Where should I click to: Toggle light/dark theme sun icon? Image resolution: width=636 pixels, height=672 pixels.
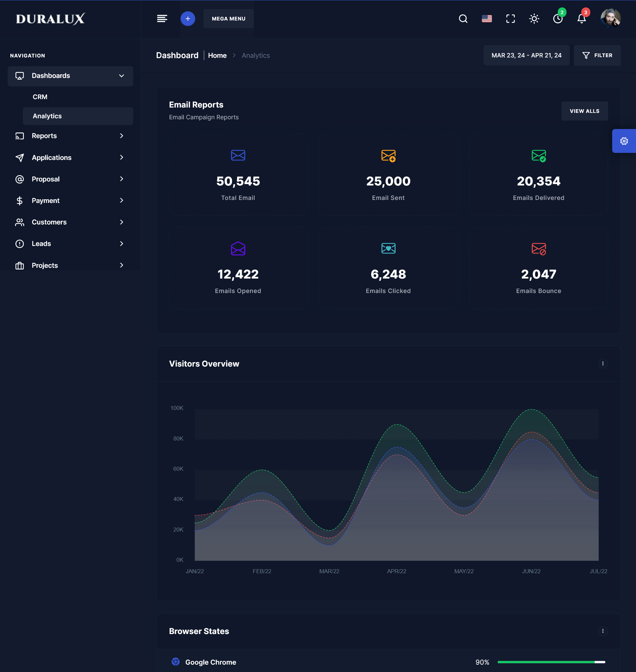point(534,19)
